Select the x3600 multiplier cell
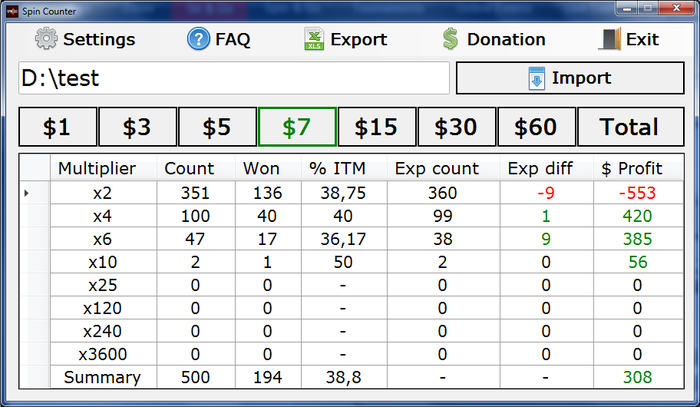This screenshot has width=700, height=407. [103, 354]
